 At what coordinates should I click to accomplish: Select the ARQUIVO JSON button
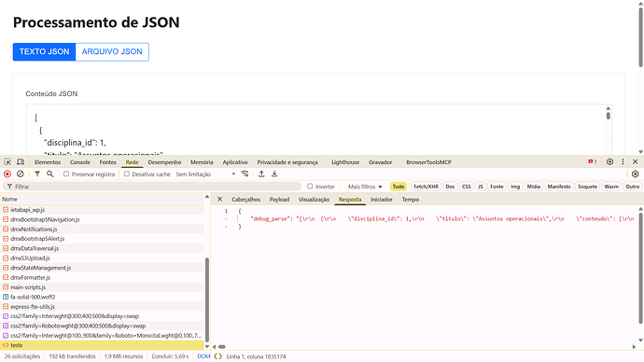click(x=112, y=51)
